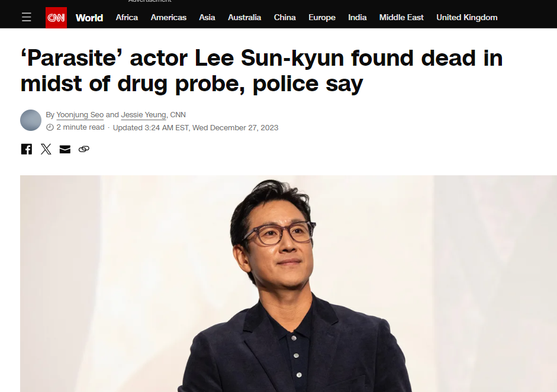The width and height of the screenshot is (557, 392).
Task: Click the article's main photo
Action: (288, 284)
